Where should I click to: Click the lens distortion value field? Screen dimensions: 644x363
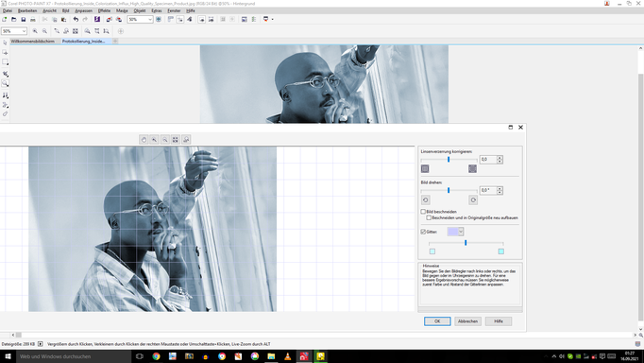tap(488, 160)
